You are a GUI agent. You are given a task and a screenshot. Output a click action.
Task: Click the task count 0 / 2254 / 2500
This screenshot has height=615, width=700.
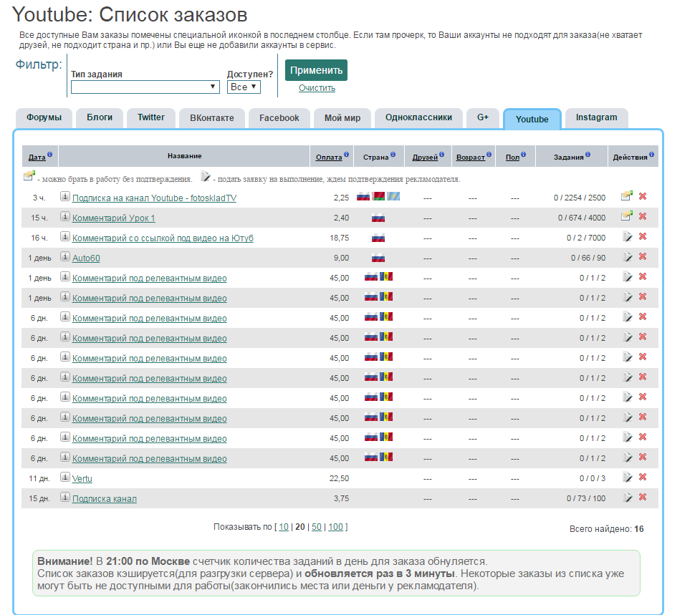pos(580,198)
